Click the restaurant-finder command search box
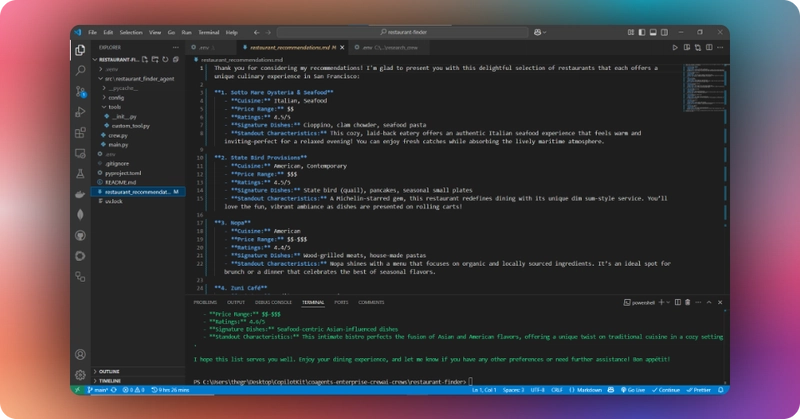The width and height of the screenshot is (800, 419). click(x=403, y=32)
